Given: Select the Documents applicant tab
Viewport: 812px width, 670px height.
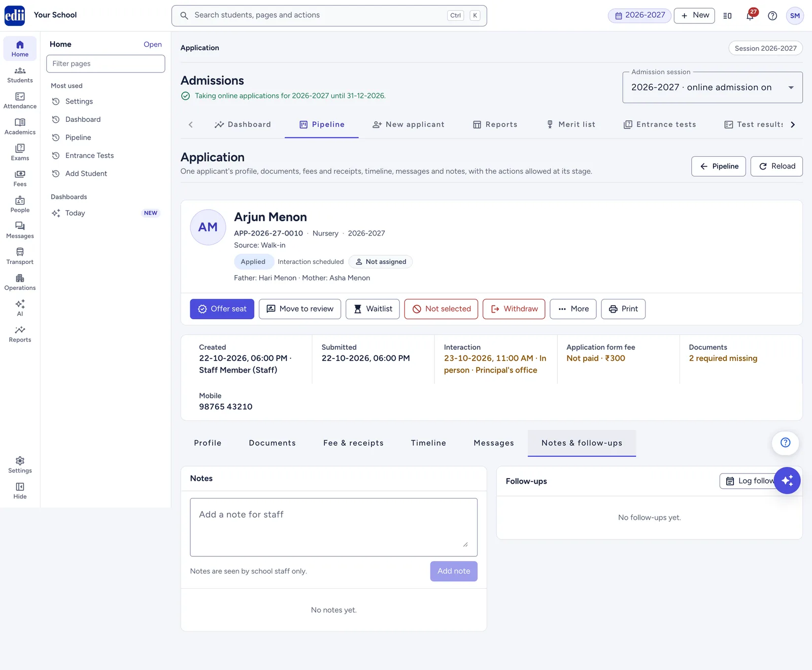Looking at the screenshot, I should tap(272, 443).
